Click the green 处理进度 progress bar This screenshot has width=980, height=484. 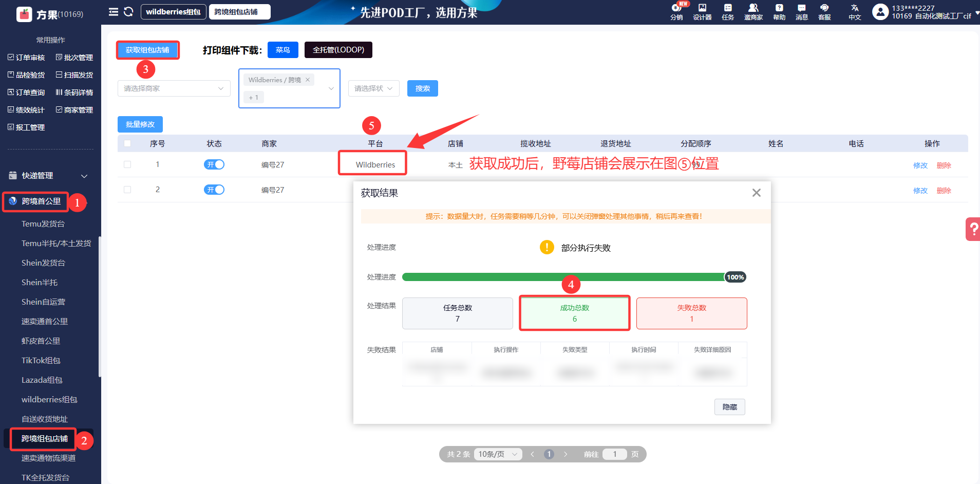pos(574,277)
